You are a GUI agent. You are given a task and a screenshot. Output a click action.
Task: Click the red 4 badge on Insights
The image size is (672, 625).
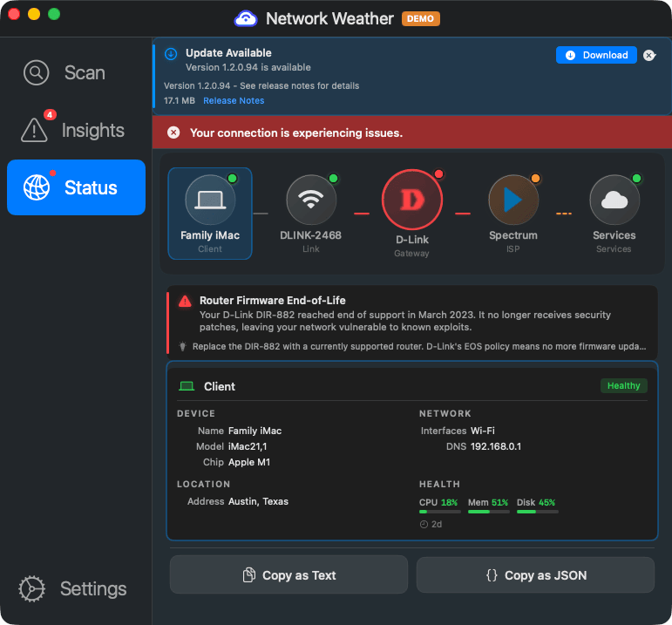click(x=50, y=114)
